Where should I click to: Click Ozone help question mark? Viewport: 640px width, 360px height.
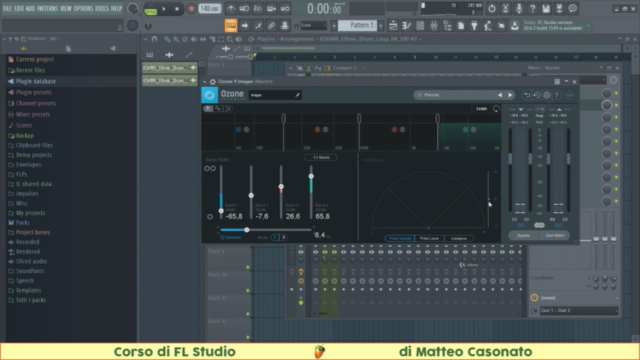(x=557, y=95)
